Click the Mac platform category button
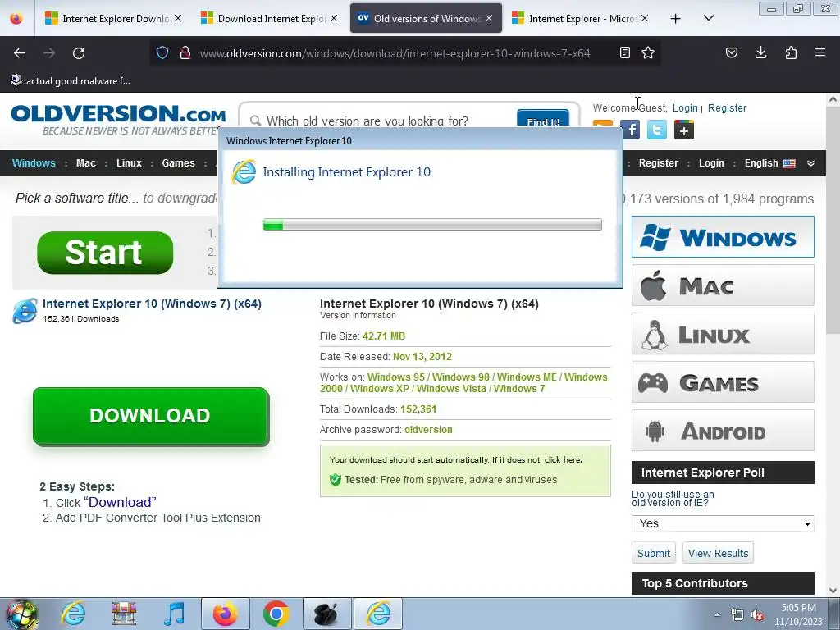 [x=723, y=285]
